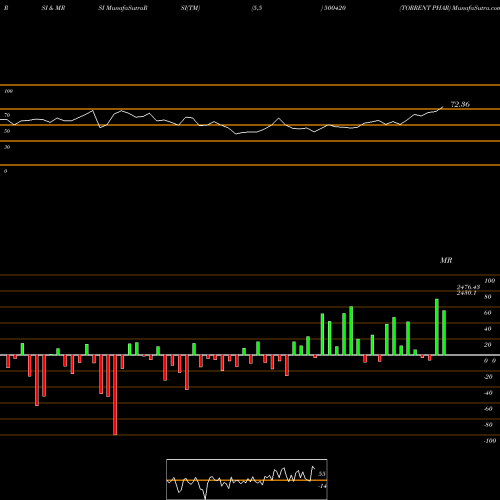500x500 pixels.
Task: Click the RSI axis label 0
Action: [x=5, y=171]
